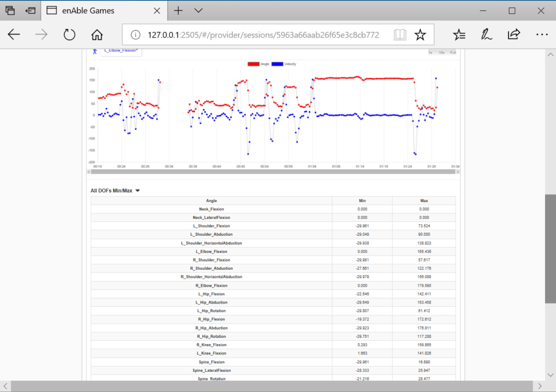Select the L_Hip_Flexion row label
This screenshot has height=392, width=556.
(x=211, y=294)
